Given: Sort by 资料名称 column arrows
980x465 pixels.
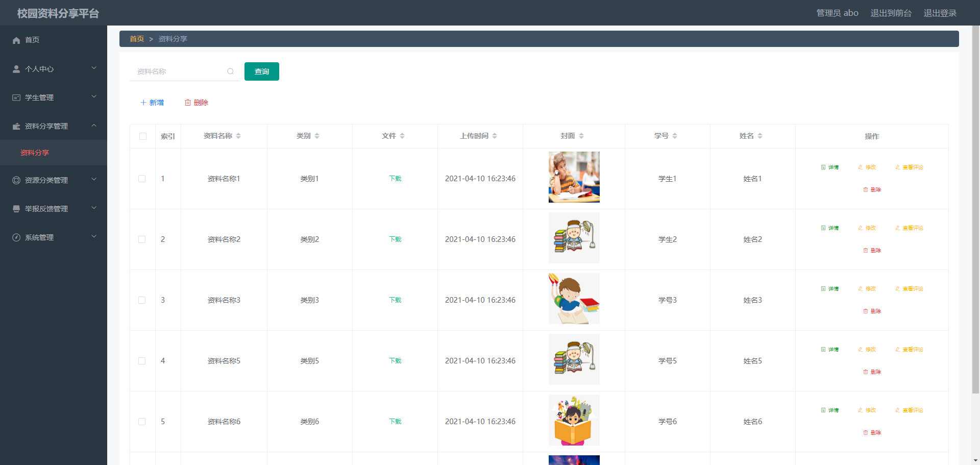Looking at the screenshot, I should pyautogui.click(x=238, y=136).
